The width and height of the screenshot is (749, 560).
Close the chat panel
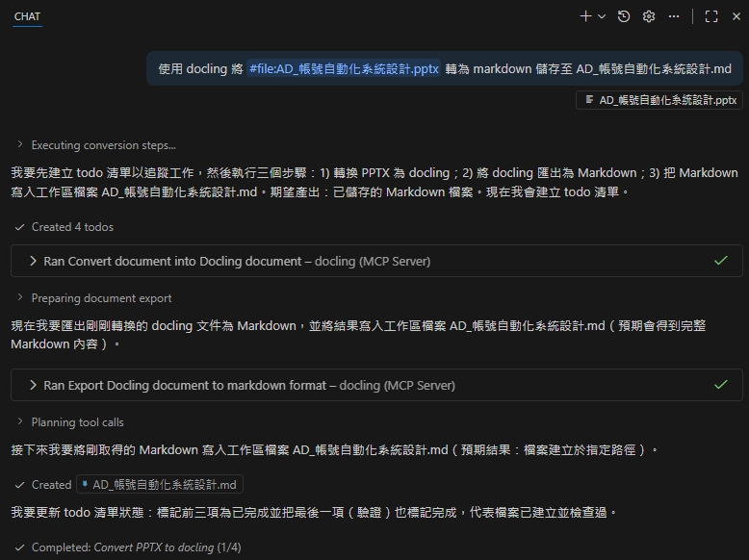pos(736,16)
